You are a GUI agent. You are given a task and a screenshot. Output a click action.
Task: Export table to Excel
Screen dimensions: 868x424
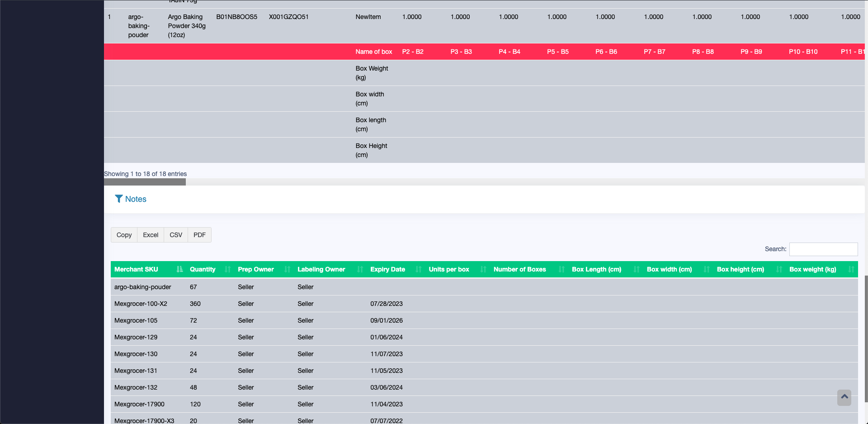click(151, 235)
